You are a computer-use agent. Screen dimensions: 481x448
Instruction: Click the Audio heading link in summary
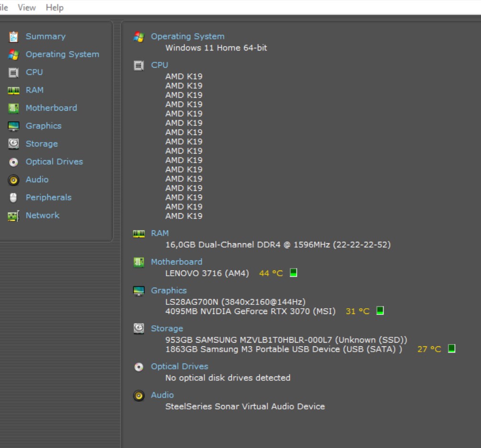tap(162, 395)
